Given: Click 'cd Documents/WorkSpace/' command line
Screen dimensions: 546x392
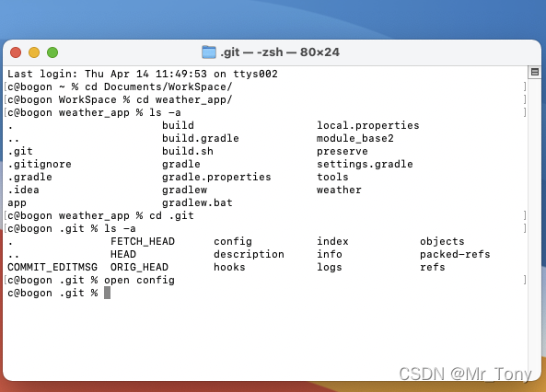Looking at the screenshot, I should pyautogui.click(x=120, y=86).
